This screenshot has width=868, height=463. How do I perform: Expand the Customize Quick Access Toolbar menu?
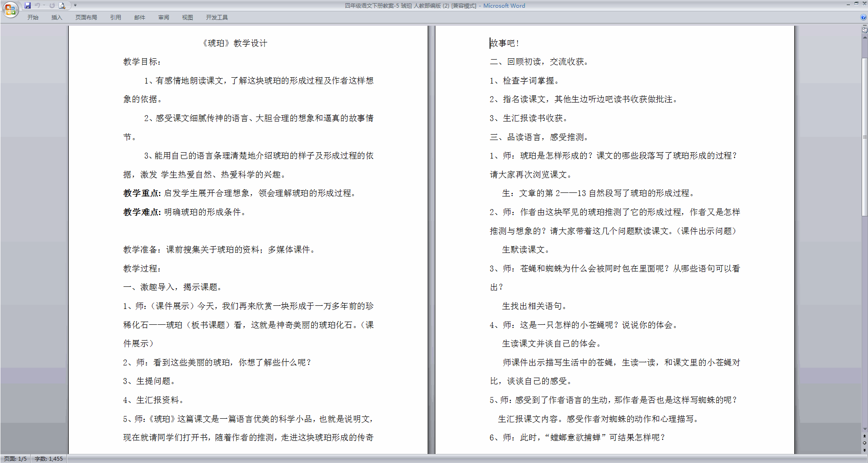click(75, 5)
